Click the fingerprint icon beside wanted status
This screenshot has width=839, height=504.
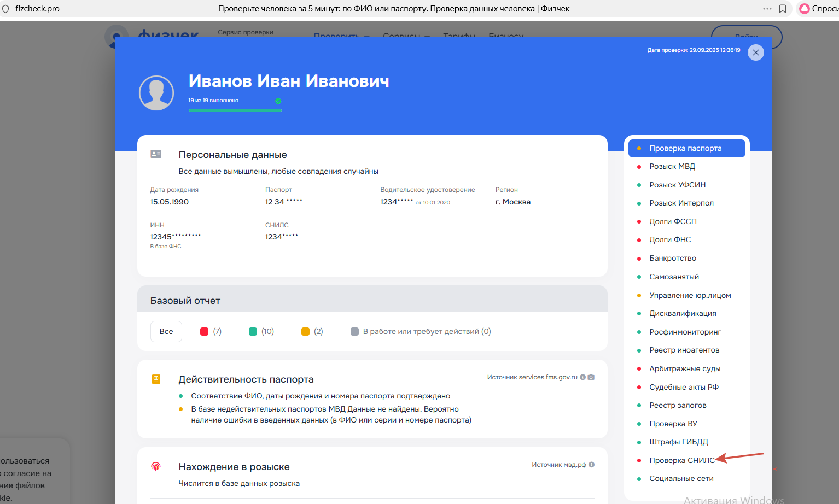(156, 466)
